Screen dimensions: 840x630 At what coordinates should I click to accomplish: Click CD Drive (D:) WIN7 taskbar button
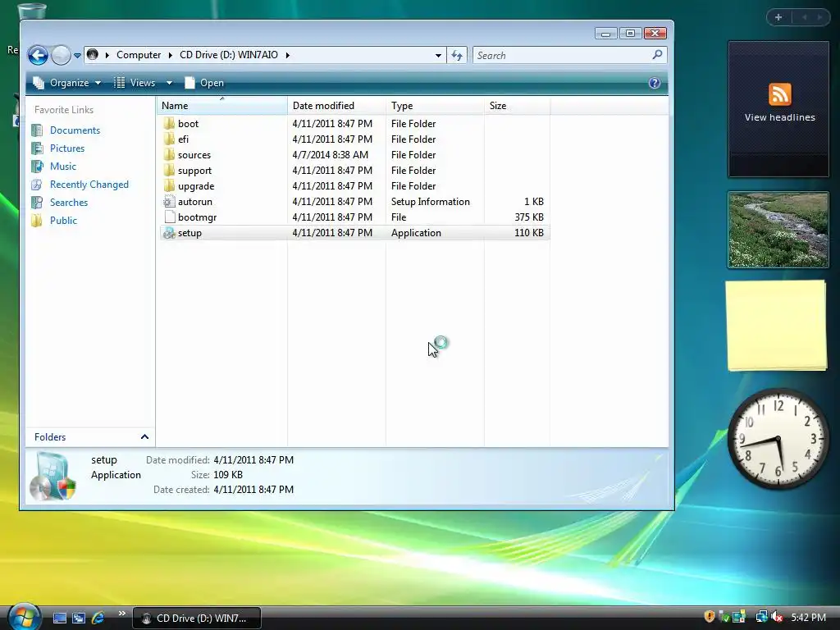tap(197, 619)
